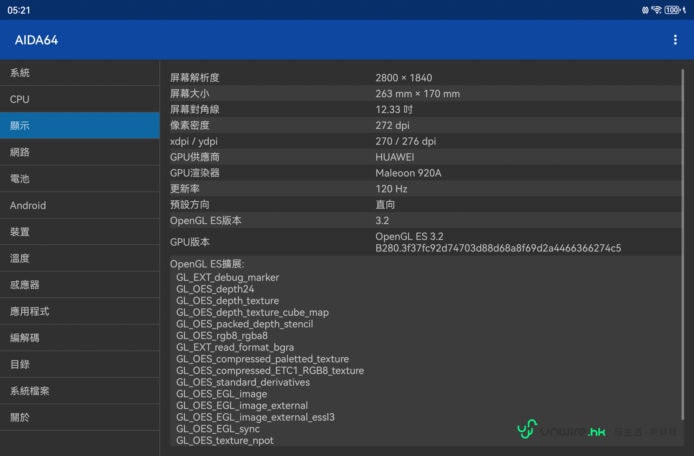Open the three-dot overflow menu

(x=675, y=40)
